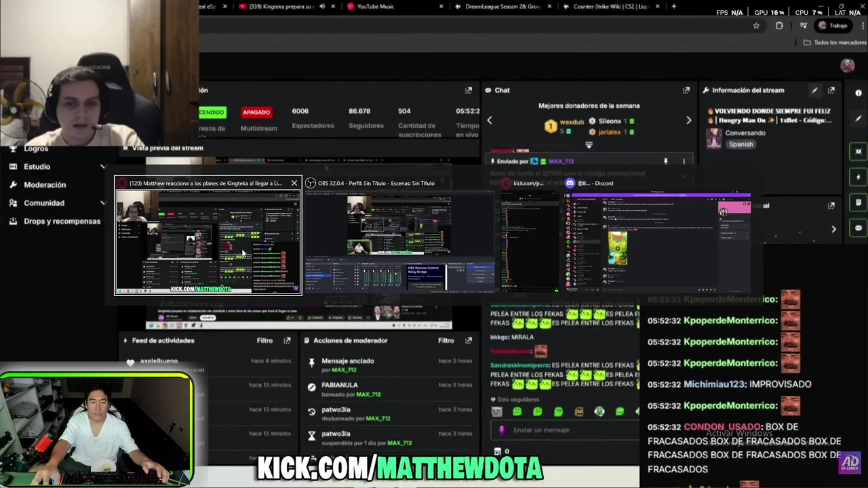Open the info icon in right rail
Image resolution: width=868 pixels, height=488 pixels.
tap(859, 94)
